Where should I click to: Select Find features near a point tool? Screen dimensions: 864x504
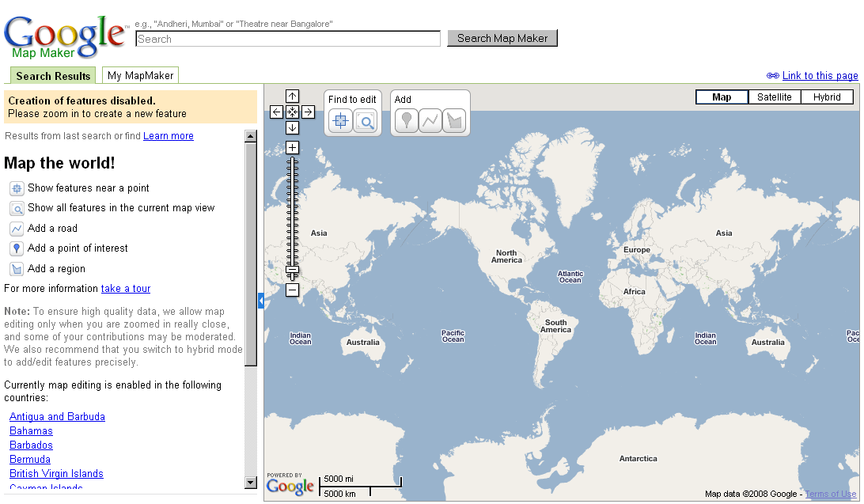pos(340,120)
